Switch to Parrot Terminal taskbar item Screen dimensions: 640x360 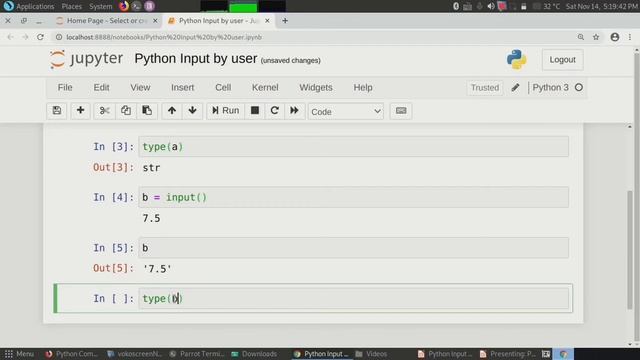[x=198, y=354]
